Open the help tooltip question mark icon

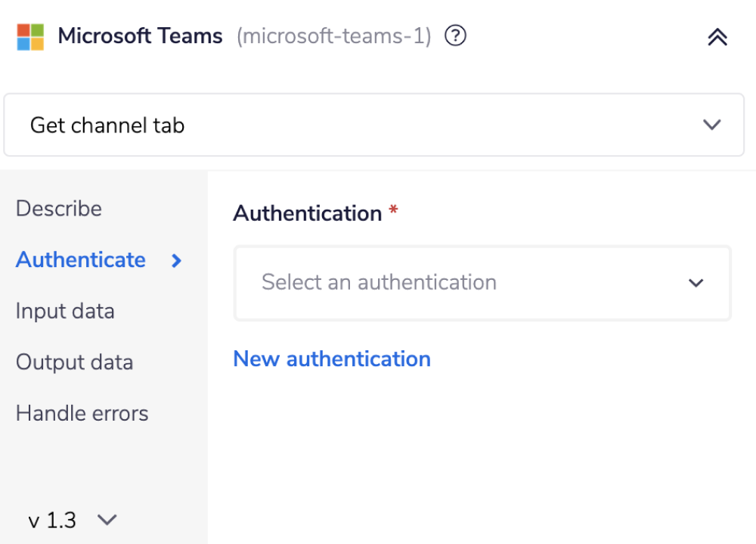(x=456, y=36)
